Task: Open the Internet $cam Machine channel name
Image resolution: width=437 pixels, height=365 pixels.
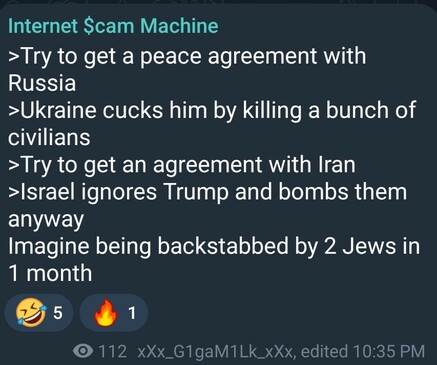Action: pyautogui.click(x=113, y=26)
